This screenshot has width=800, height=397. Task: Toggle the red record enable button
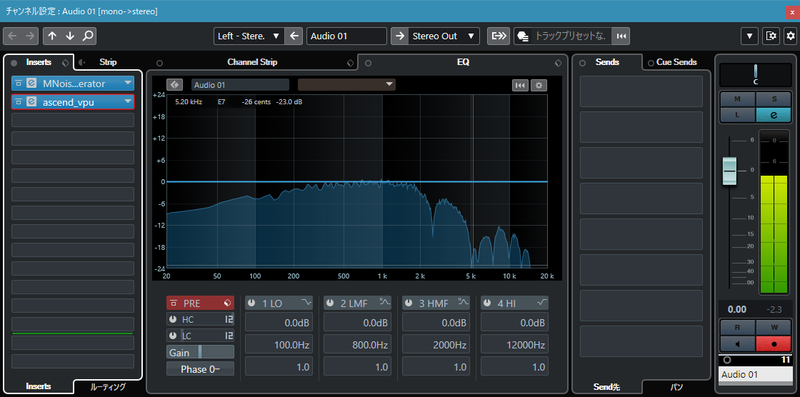point(773,344)
